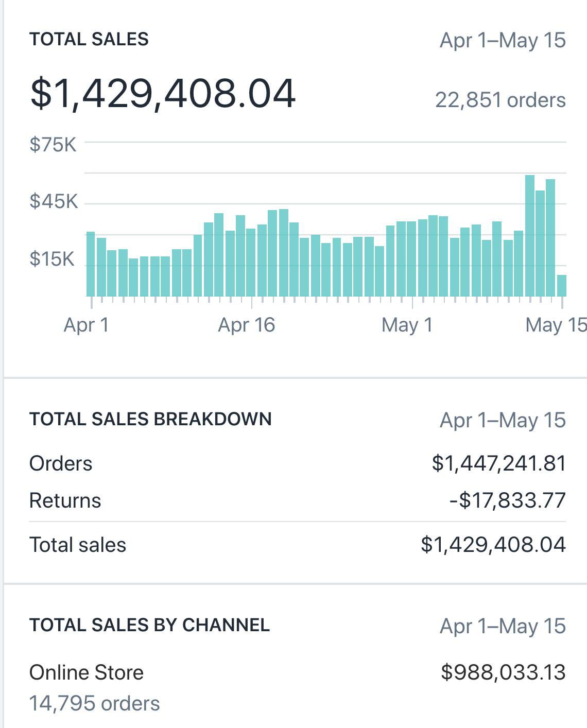Select the 22,851 orders count
The height and width of the screenshot is (728, 587).
(x=500, y=100)
